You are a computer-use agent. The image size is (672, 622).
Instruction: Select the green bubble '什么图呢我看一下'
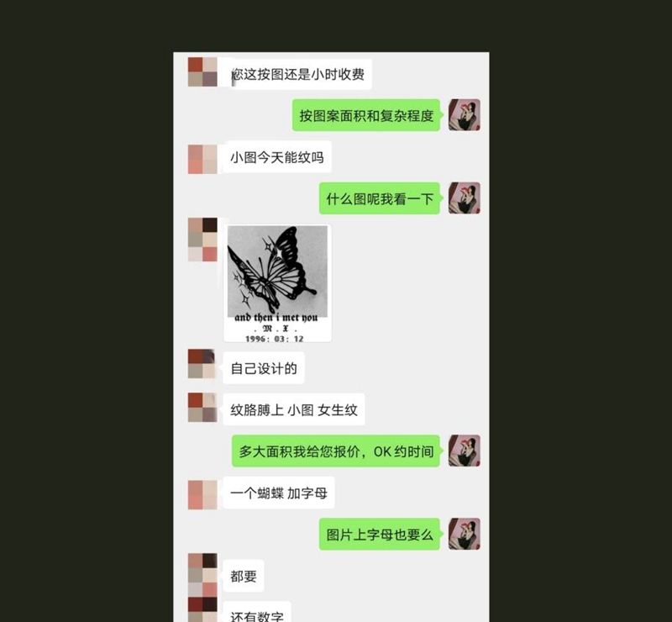380,198
